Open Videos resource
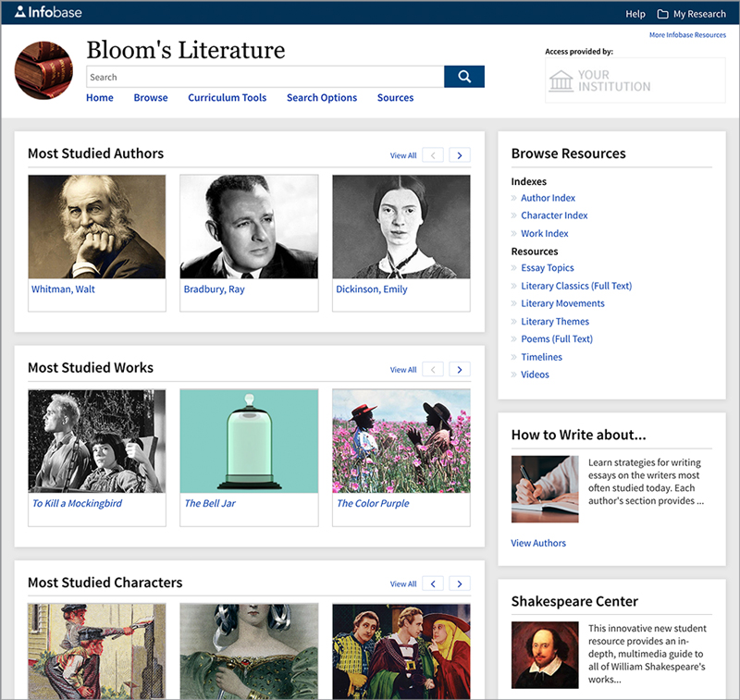The image size is (740, 700). click(x=535, y=375)
